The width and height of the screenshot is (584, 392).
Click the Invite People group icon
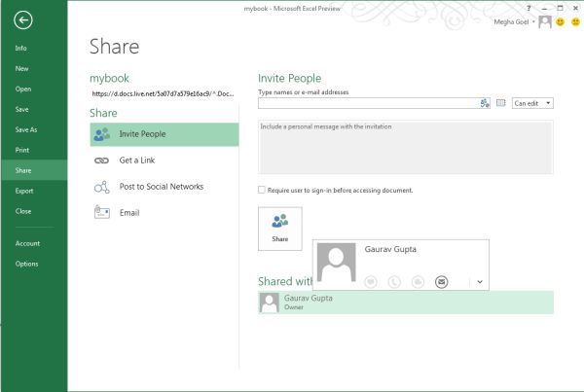point(101,134)
